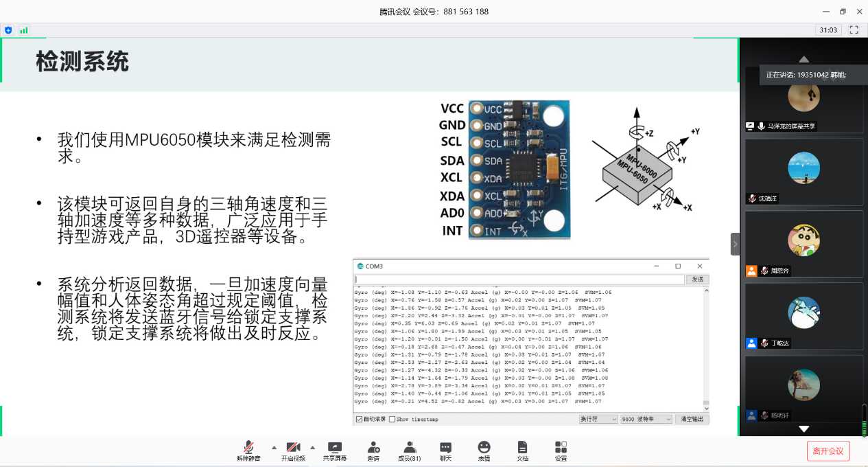The image size is (868, 467).
Task: Open the emoji reactions (表情) menu
Action: click(x=484, y=451)
